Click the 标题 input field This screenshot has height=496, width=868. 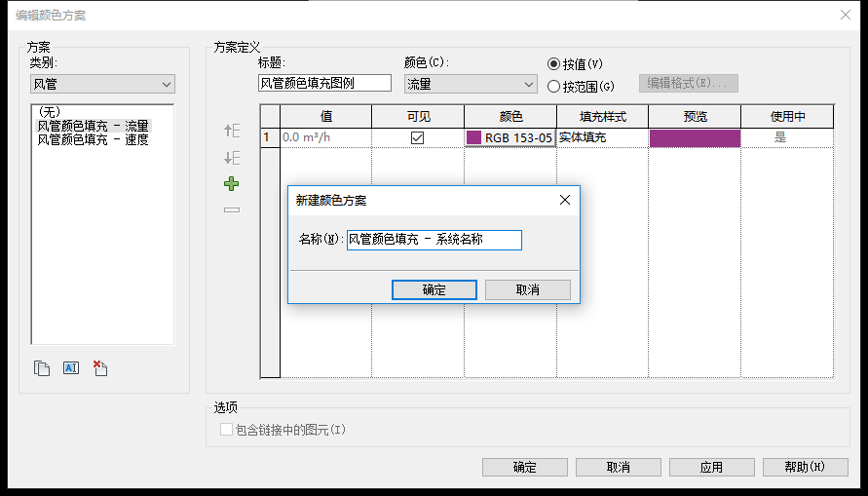pos(324,83)
